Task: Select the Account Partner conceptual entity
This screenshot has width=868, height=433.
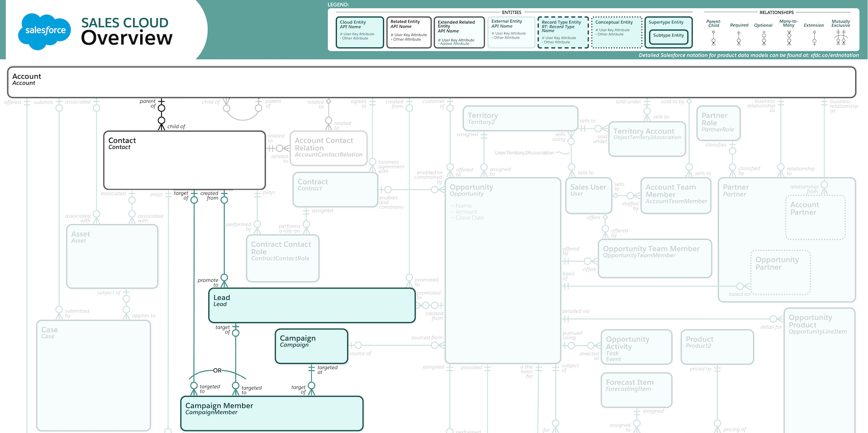Action: coord(815,217)
